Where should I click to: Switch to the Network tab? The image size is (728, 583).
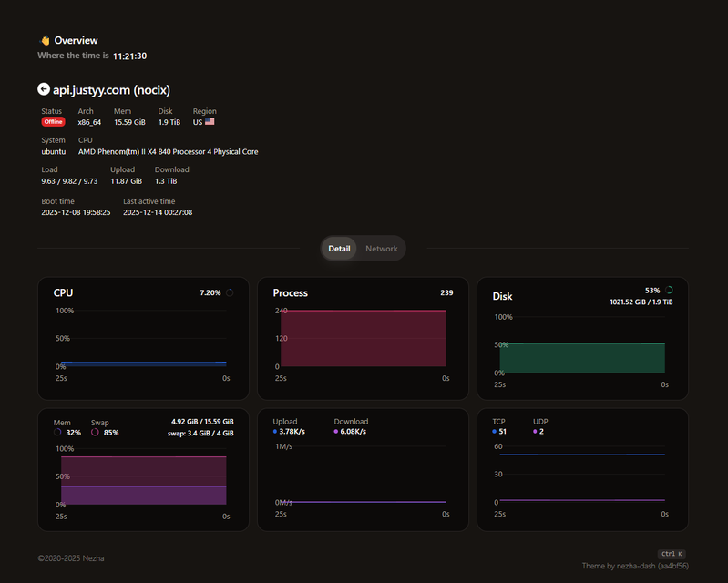(x=382, y=249)
